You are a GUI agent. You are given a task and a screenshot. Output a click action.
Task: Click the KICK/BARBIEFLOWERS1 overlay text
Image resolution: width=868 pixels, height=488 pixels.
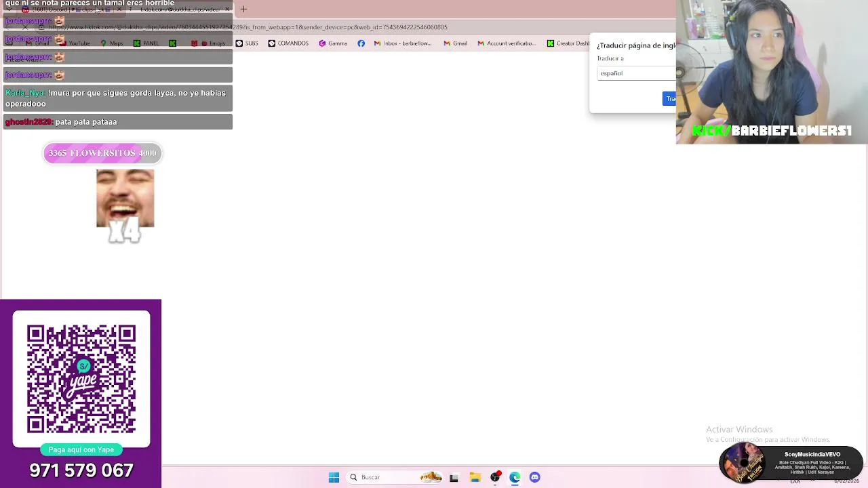[772, 131]
